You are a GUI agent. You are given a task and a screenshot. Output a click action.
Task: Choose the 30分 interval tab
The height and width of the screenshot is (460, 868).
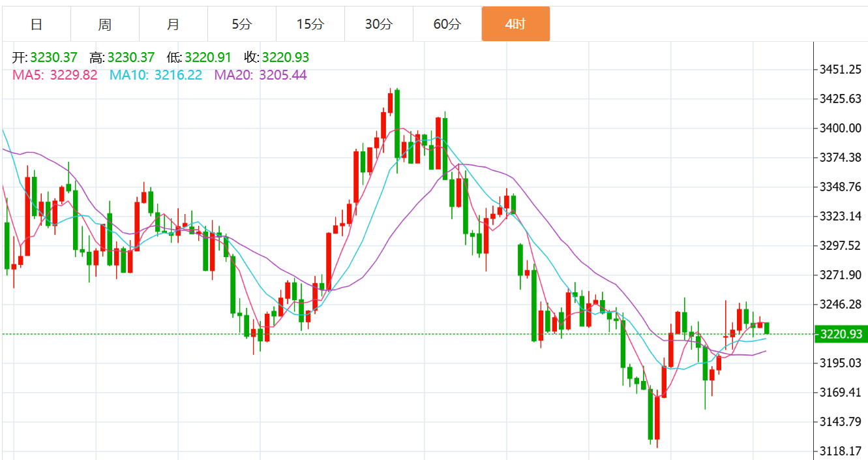[379, 24]
